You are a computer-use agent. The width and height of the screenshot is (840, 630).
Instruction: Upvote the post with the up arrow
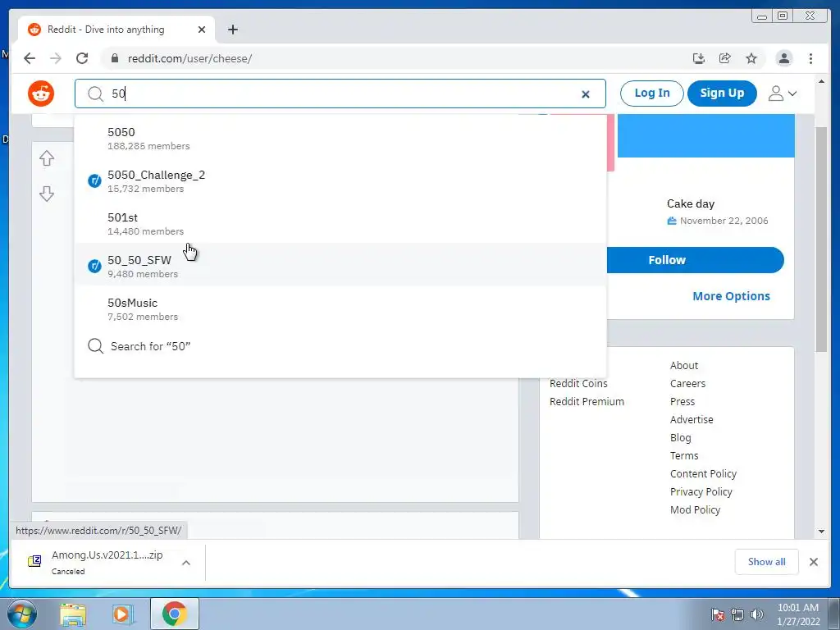point(47,158)
